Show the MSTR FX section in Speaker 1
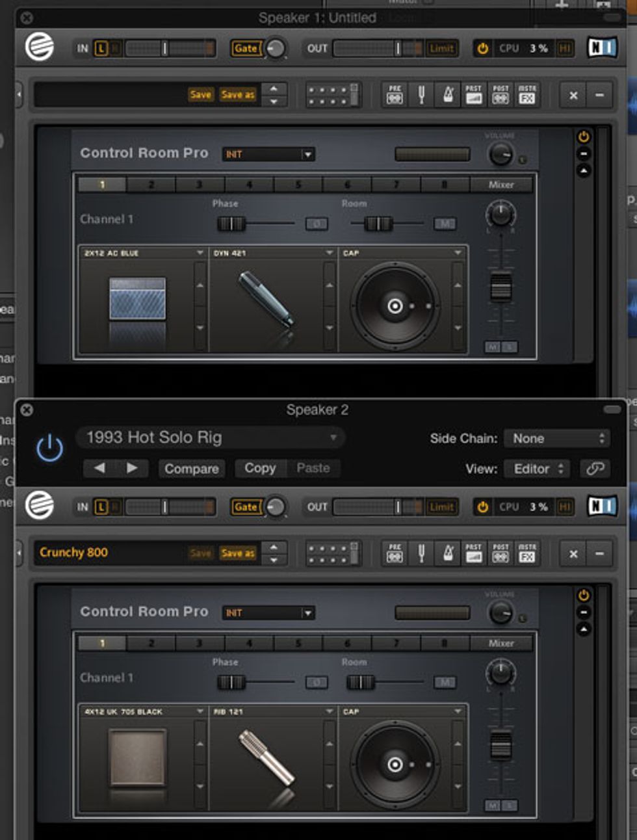Image resolution: width=637 pixels, height=840 pixels. (x=527, y=95)
